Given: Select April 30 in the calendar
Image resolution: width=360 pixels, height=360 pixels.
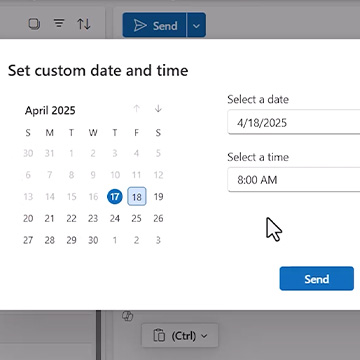Looking at the screenshot, I should coord(93,240).
